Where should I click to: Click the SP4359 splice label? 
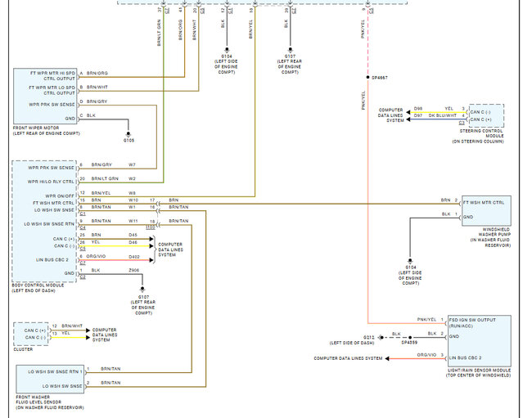pos(409,343)
